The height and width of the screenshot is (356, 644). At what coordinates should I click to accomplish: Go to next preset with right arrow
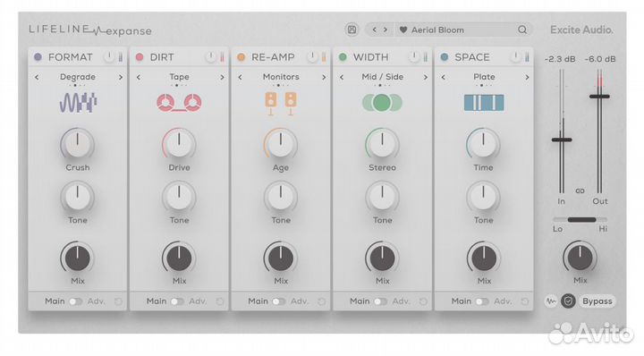coord(386,30)
